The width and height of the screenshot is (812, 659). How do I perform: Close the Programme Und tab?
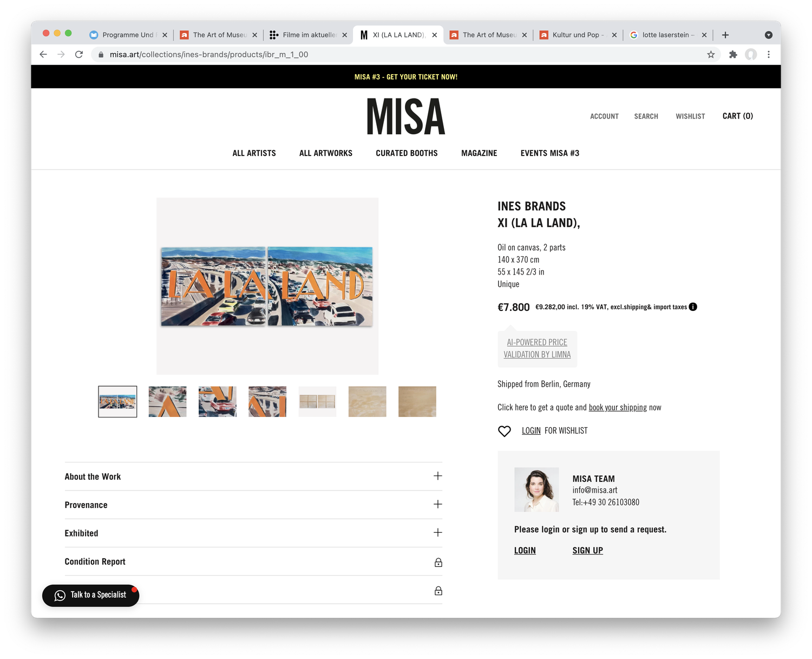coord(165,35)
